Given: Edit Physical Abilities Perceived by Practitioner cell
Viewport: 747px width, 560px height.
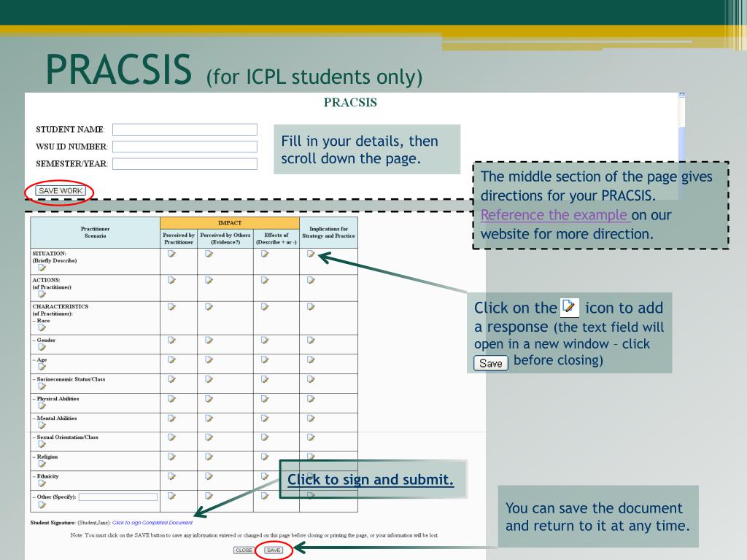Looking at the screenshot, I should (172, 399).
